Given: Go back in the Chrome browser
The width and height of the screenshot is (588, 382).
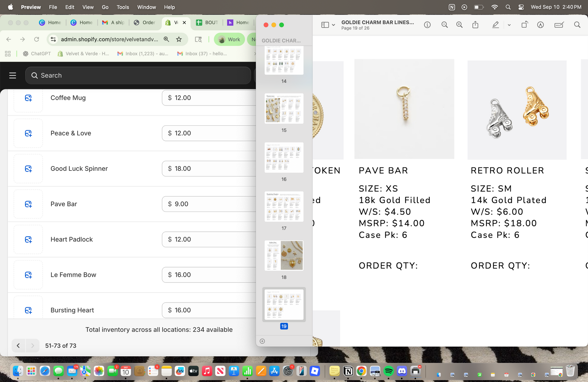Looking at the screenshot, I should tap(9, 39).
